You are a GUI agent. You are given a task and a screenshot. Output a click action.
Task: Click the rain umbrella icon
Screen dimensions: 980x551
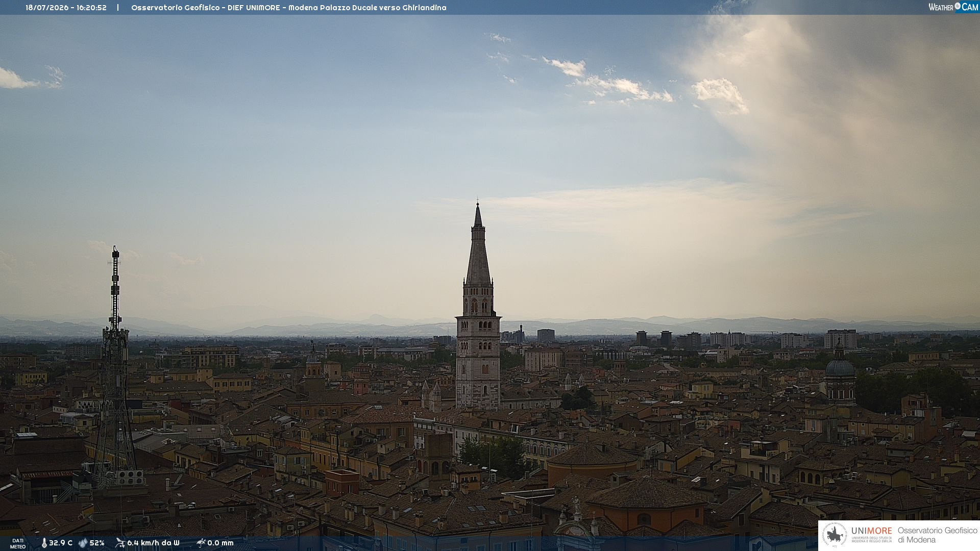click(201, 543)
